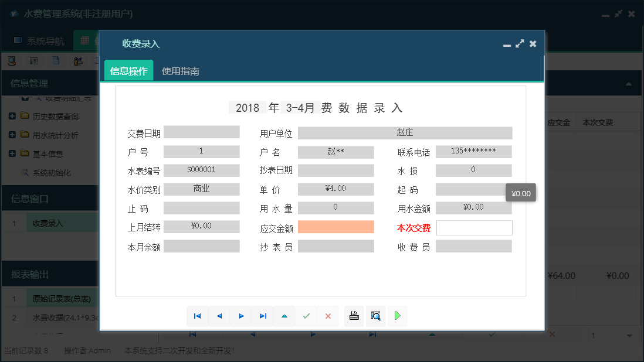Click the print icon below the form
Viewport: 644px width, 362px height.
(354, 316)
